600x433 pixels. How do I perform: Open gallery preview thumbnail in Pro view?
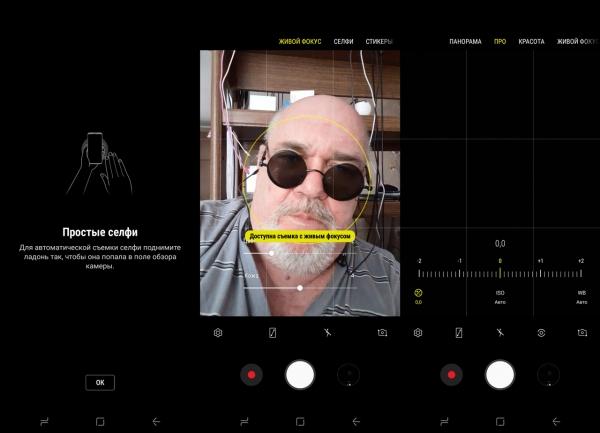click(x=548, y=375)
